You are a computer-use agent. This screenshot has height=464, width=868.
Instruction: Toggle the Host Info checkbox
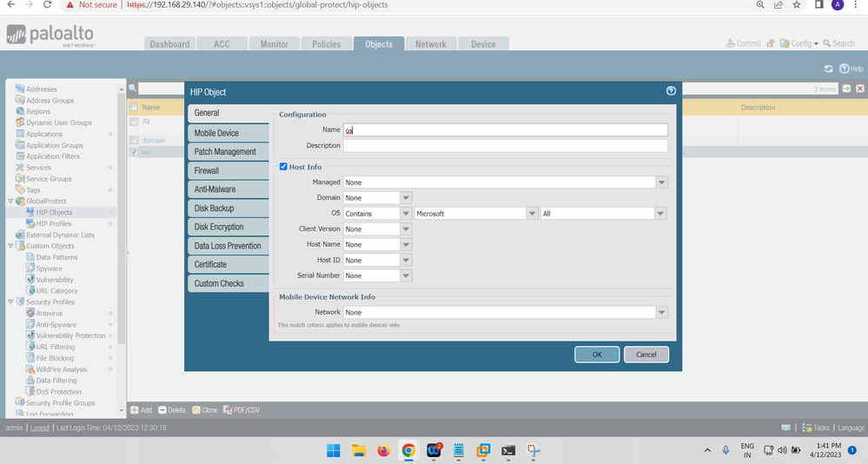click(x=283, y=167)
